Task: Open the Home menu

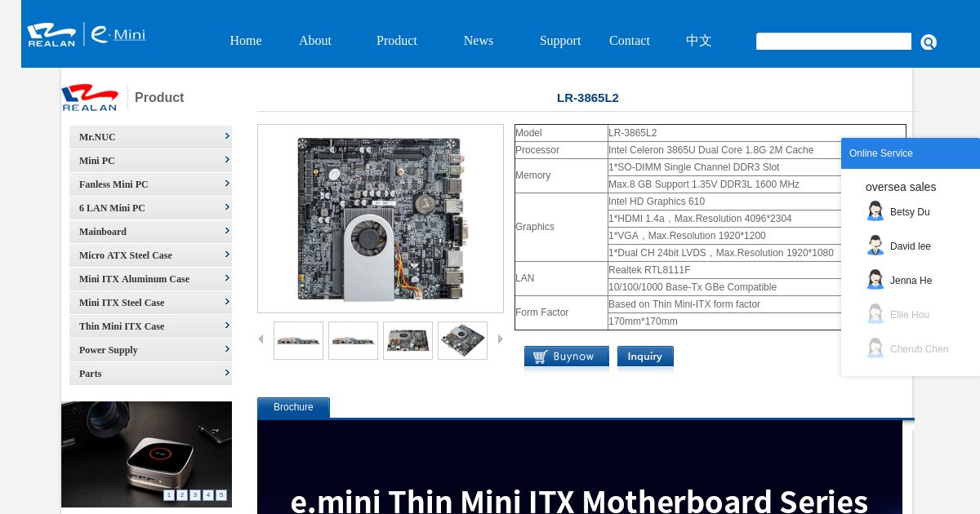Action: pos(246,41)
